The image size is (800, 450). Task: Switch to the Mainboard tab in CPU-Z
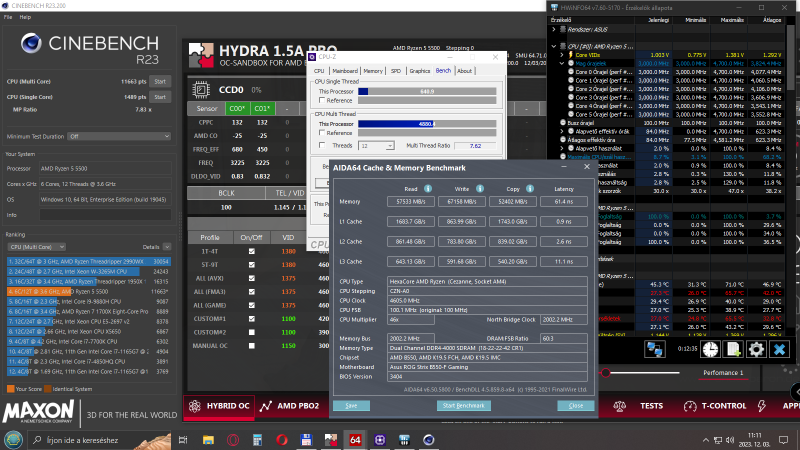pyautogui.click(x=345, y=71)
